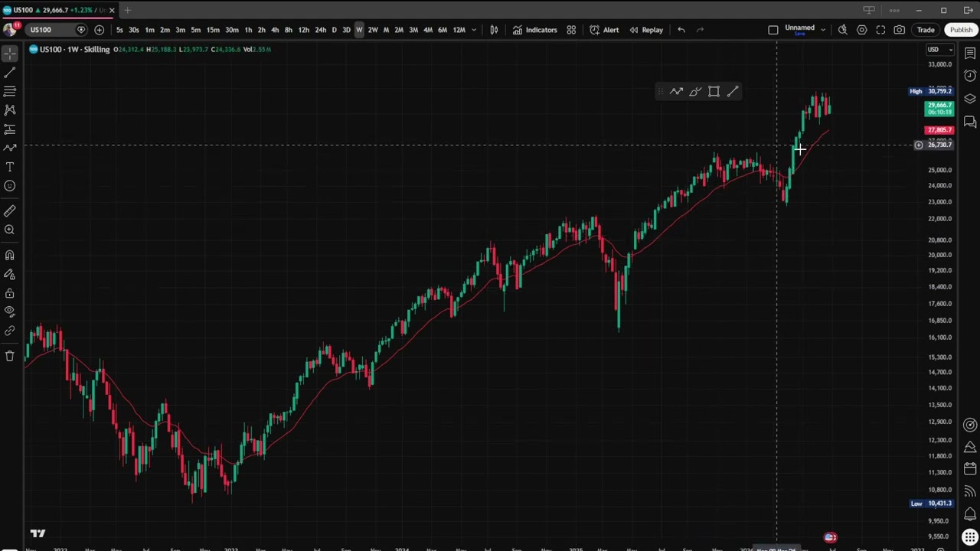Select the W weekly timeframe

[x=359, y=30]
